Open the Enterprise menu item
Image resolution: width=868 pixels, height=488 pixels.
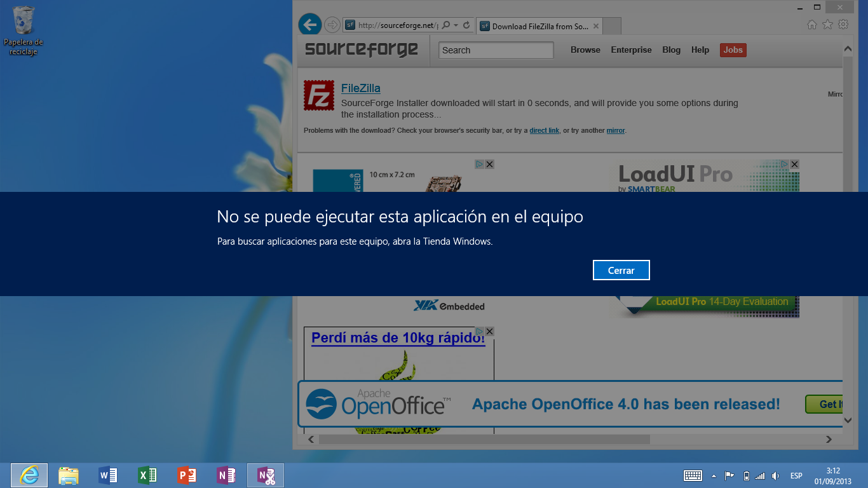coord(631,50)
